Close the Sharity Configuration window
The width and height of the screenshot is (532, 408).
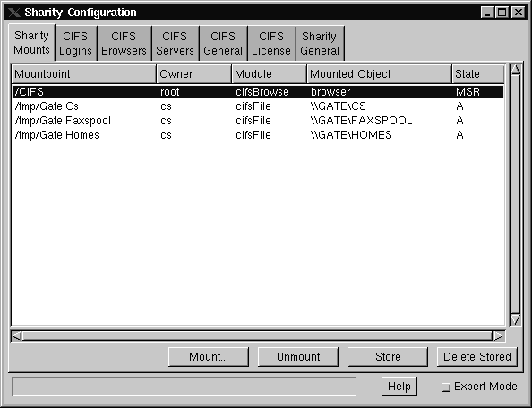click(518, 13)
